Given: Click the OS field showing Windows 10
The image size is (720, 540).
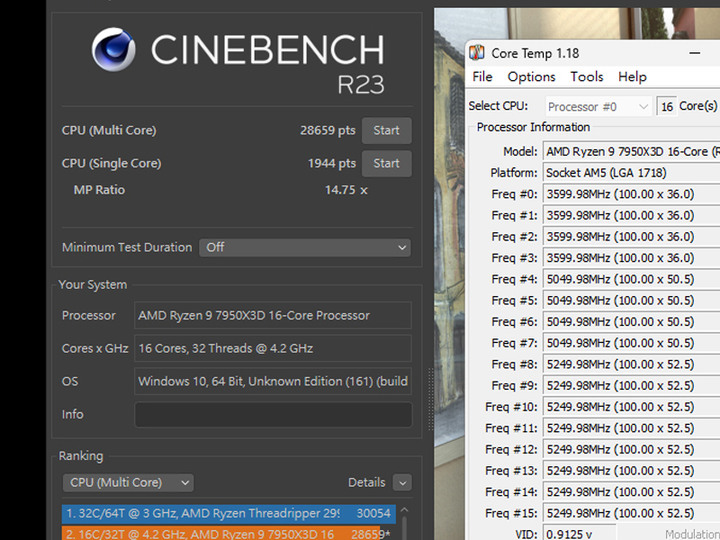Looking at the screenshot, I should 273,382.
